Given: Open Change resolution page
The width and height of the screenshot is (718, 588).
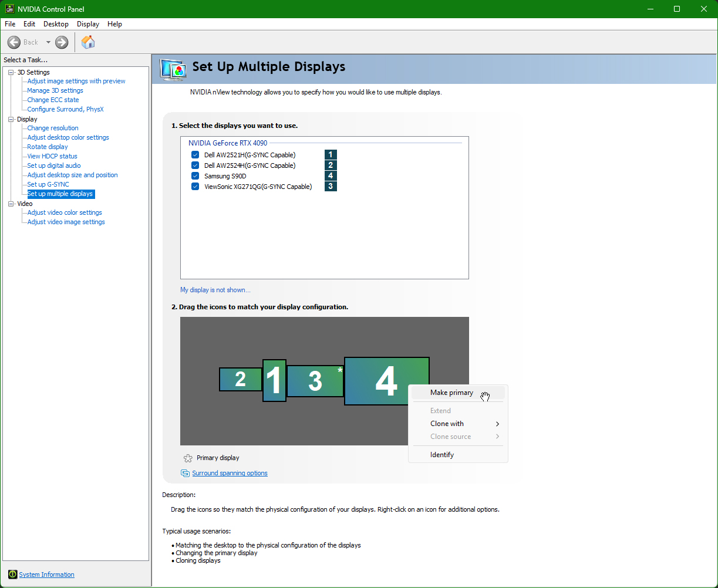Looking at the screenshot, I should point(53,128).
